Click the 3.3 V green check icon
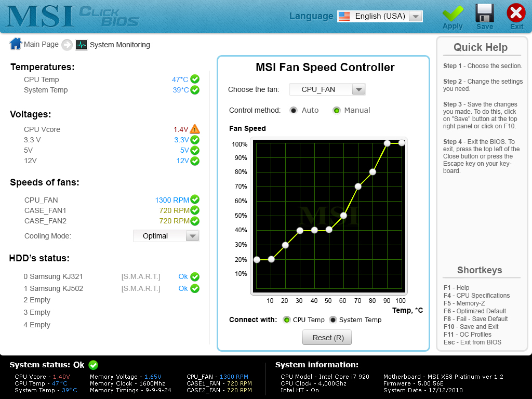Screen dimensions: 532x399 195,140
